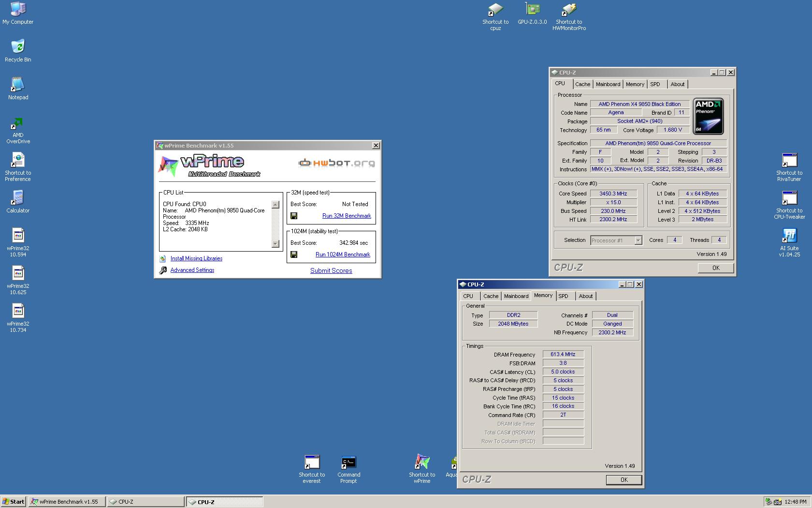Select wPrime32 10.625 file icon
This screenshot has height=508, width=812.
pyautogui.click(x=18, y=280)
